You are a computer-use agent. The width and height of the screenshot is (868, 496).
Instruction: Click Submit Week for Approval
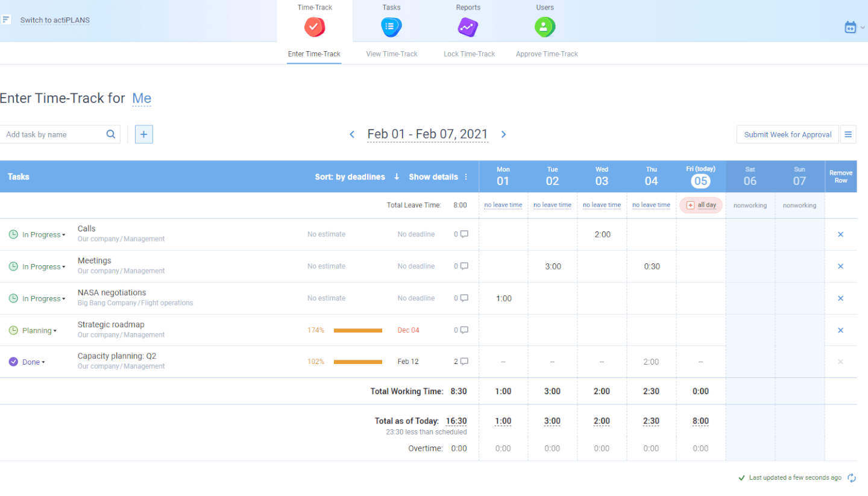pyautogui.click(x=787, y=134)
